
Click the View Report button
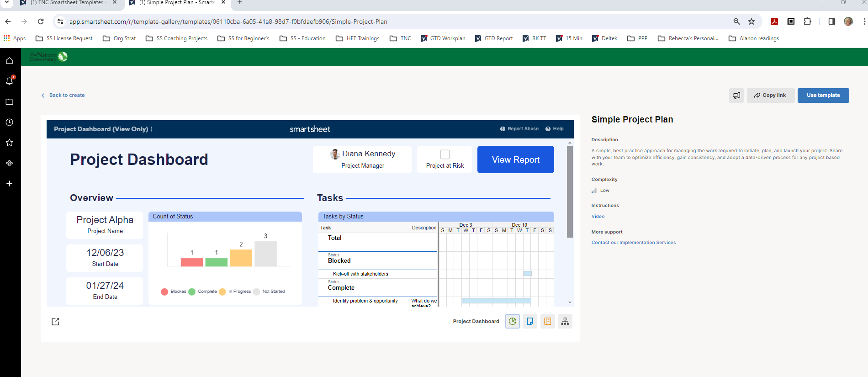coord(516,159)
